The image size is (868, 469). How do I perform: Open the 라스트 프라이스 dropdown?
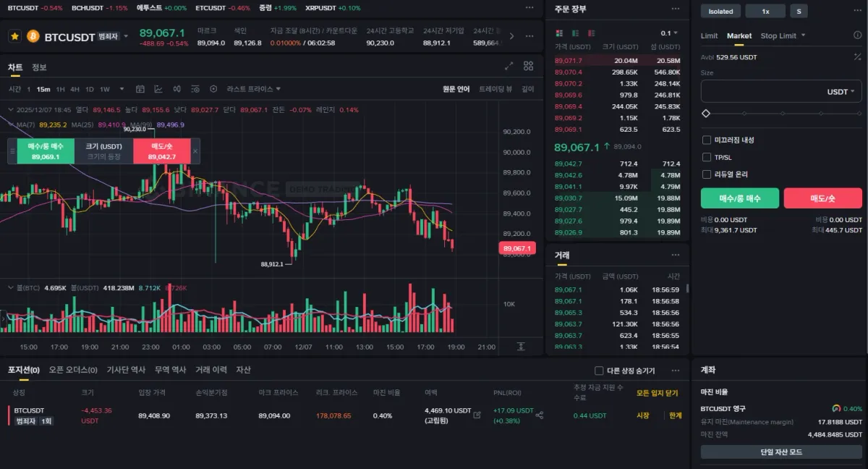[x=253, y=89]
